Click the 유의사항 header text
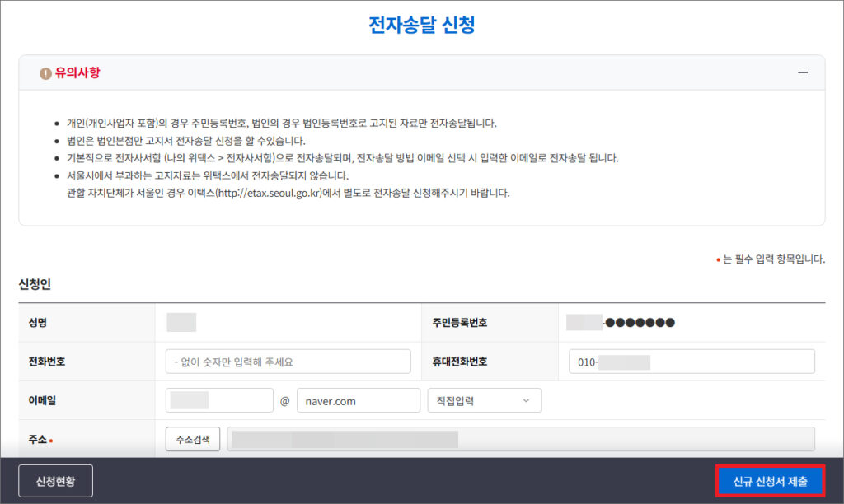 [77, 73]
